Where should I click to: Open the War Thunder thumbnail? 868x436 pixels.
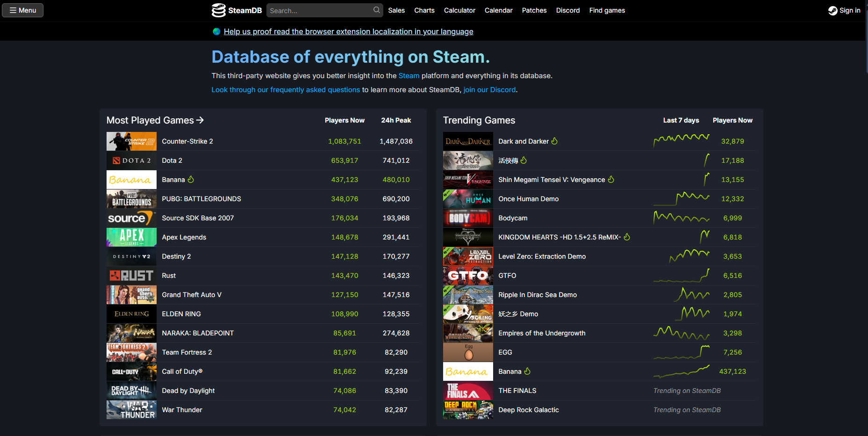(131, 410)
